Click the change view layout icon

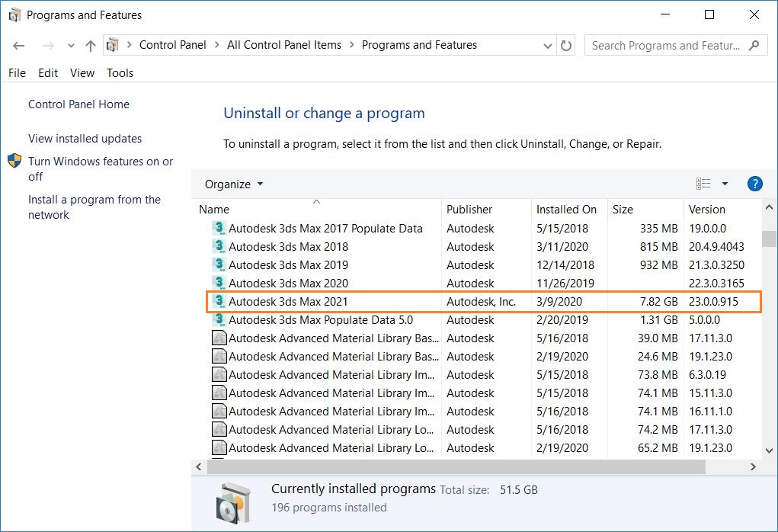(703, 184)
